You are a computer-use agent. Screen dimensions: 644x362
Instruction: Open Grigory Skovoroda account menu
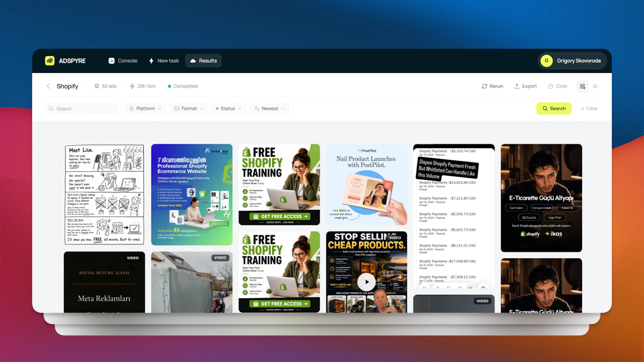pyautogui.click(x=572, y=61)
